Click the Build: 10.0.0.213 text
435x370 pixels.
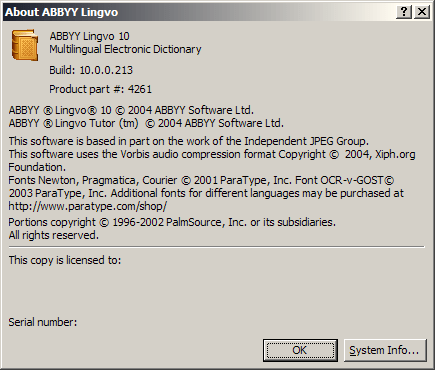pos(91,70)
